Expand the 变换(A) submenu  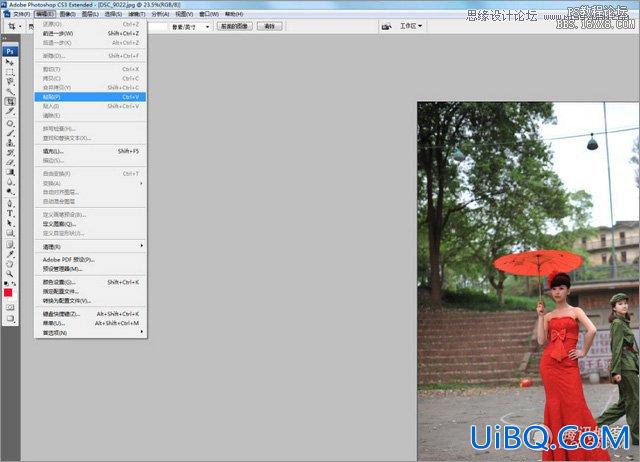coord(90,183)
